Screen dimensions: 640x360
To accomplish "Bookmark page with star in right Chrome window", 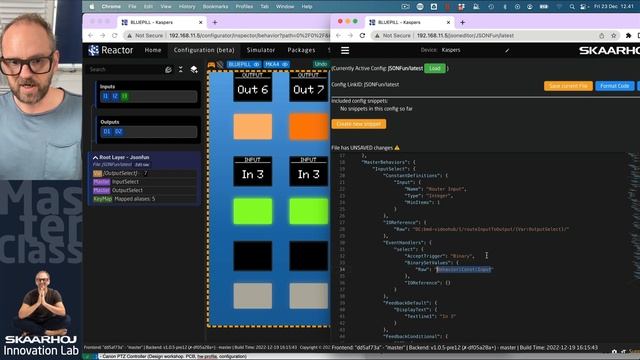I will click(x=613, y=36).
